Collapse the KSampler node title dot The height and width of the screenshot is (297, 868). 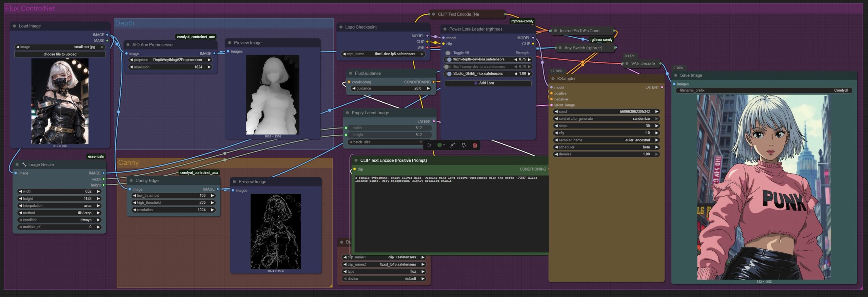[553, 79]
